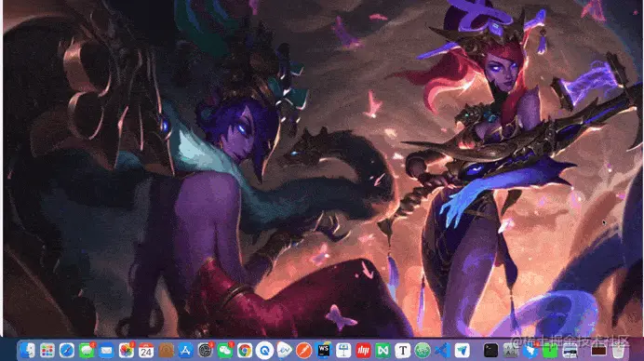Open the Trash in the Dock

(618, 351)
